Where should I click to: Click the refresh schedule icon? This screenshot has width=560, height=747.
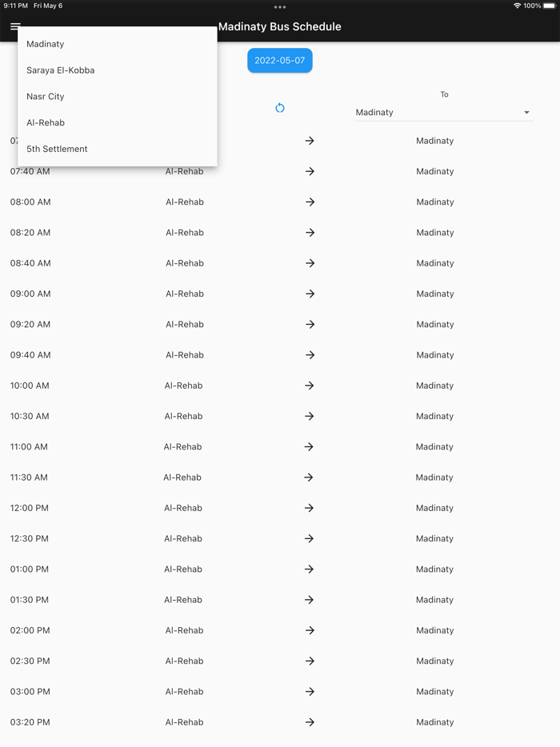click(280, 107)
